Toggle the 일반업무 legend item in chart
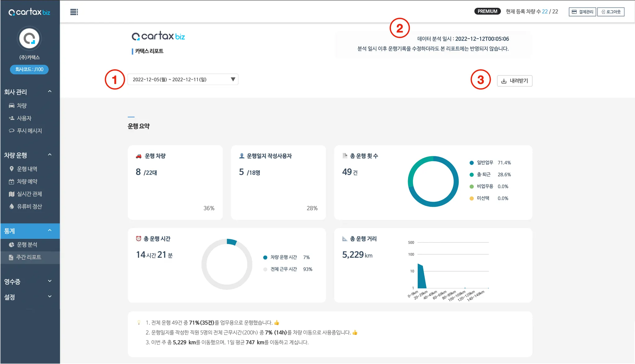The width and height of the screenshot is (635, 364). click(x=485, y=163)
